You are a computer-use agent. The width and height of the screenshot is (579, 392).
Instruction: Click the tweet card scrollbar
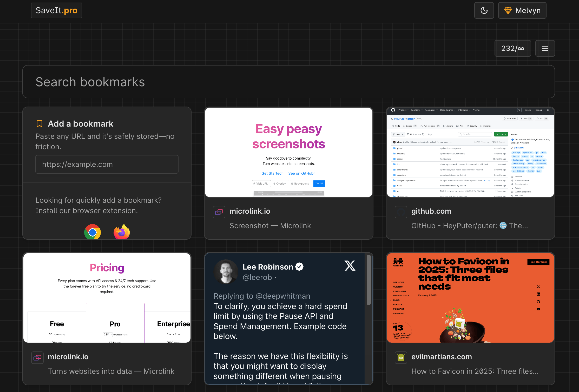(x=369, y=280)
